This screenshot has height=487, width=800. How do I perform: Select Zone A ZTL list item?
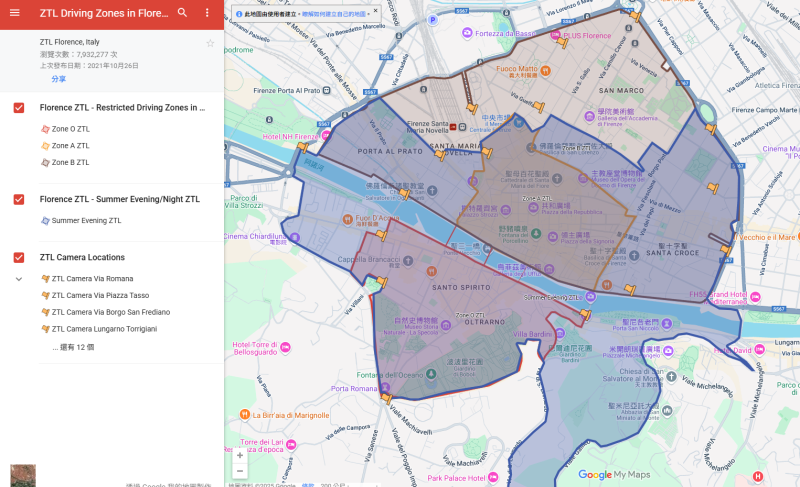[70, 146]
